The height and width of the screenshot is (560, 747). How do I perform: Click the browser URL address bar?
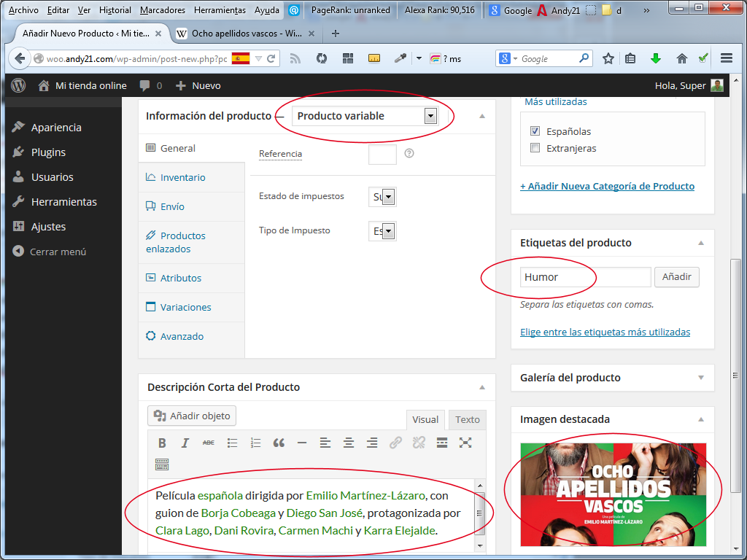coord(136,58)
